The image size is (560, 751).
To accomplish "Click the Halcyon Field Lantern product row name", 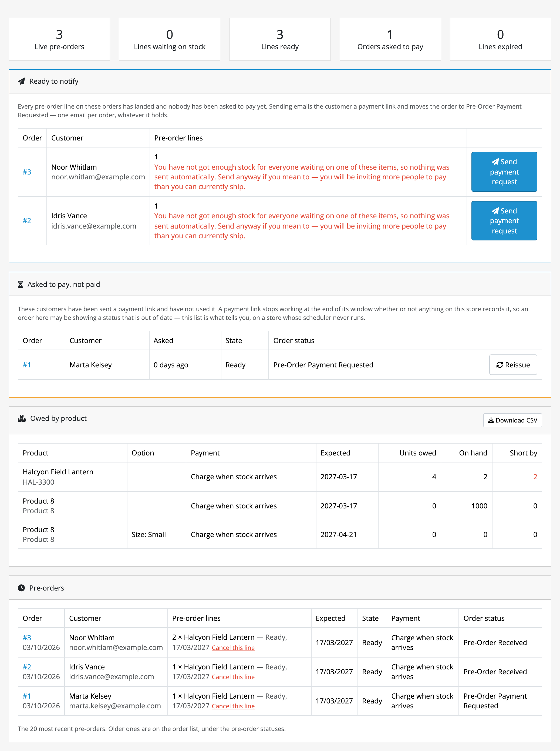I will coord(58,472).
